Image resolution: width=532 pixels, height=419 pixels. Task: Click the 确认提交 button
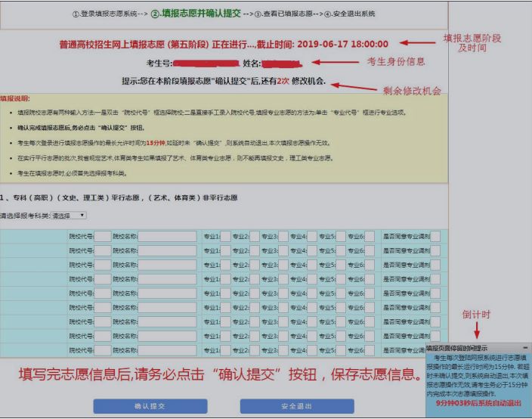point(150,405)
